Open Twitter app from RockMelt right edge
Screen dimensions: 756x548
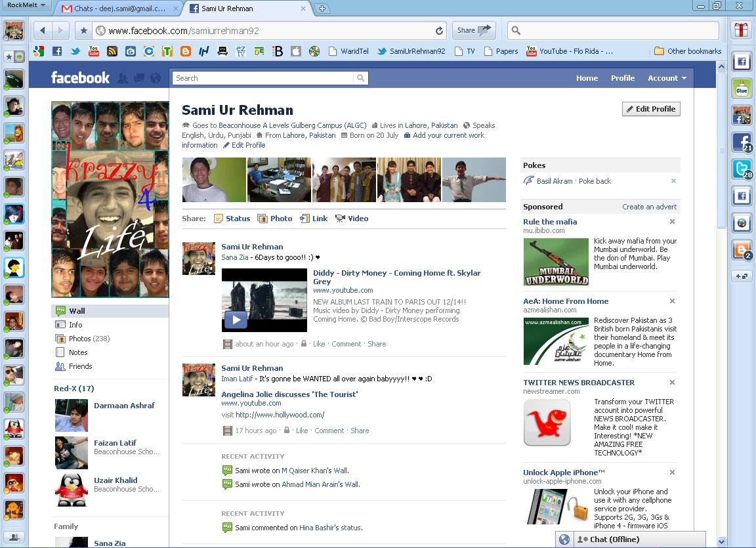pyautogui.click(x=742, y=169)
